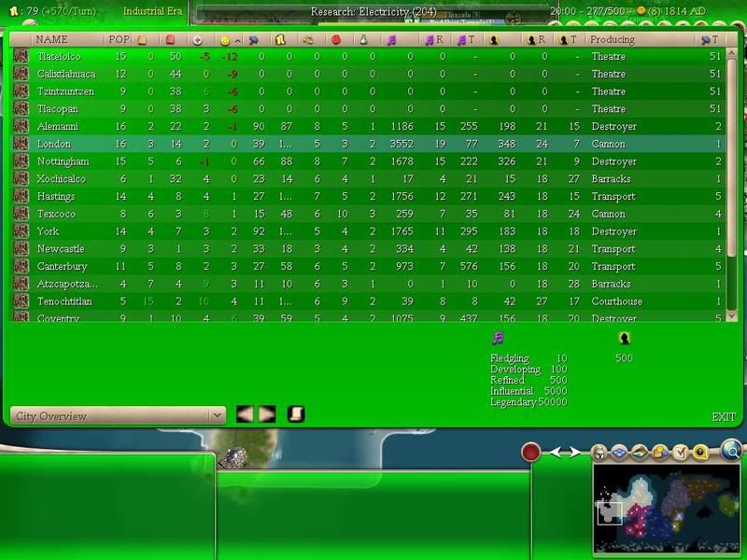Screen dimensions: 747x560
Task: Select the Atzcapotza... city row
Action: pyautogui.click(x=368, y=284)
